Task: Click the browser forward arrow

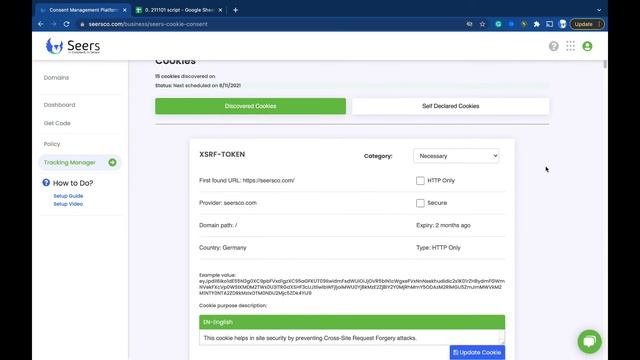Action: tap(53, 24)
